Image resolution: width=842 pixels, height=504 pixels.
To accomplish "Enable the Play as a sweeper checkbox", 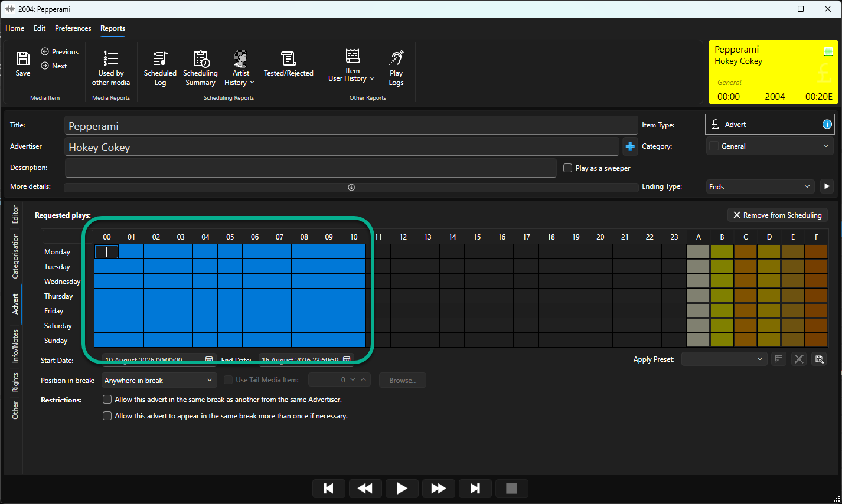I will point(567,168).
